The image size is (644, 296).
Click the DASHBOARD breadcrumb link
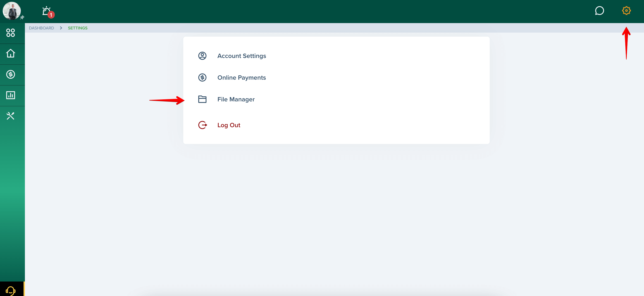pyautogui.click(x=41, y=28)
